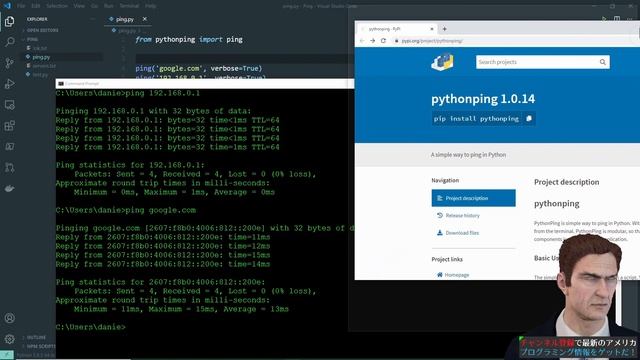
Task: Open the Help menu in VS Code
Action: pyautogui.click(x=151, y=6)
